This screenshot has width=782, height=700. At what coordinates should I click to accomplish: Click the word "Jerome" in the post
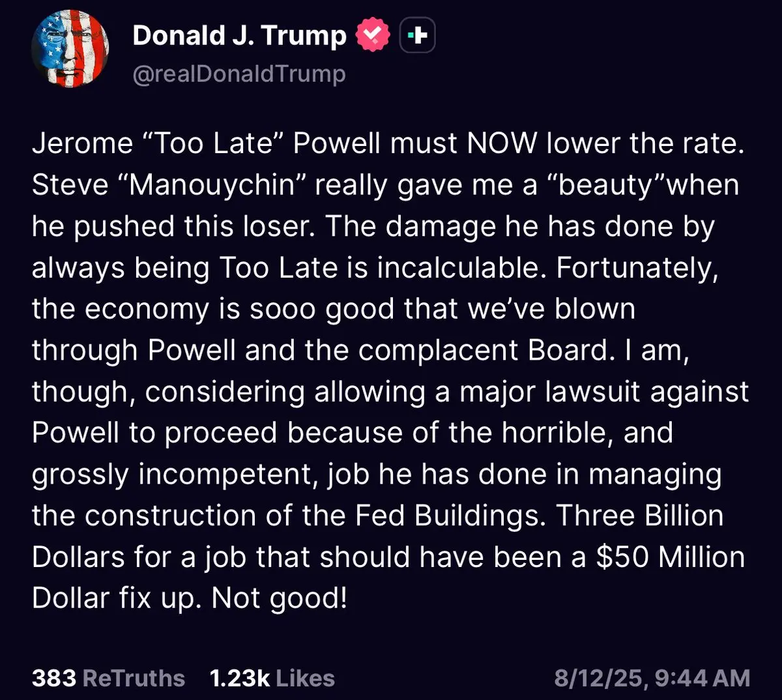(82, 143)
